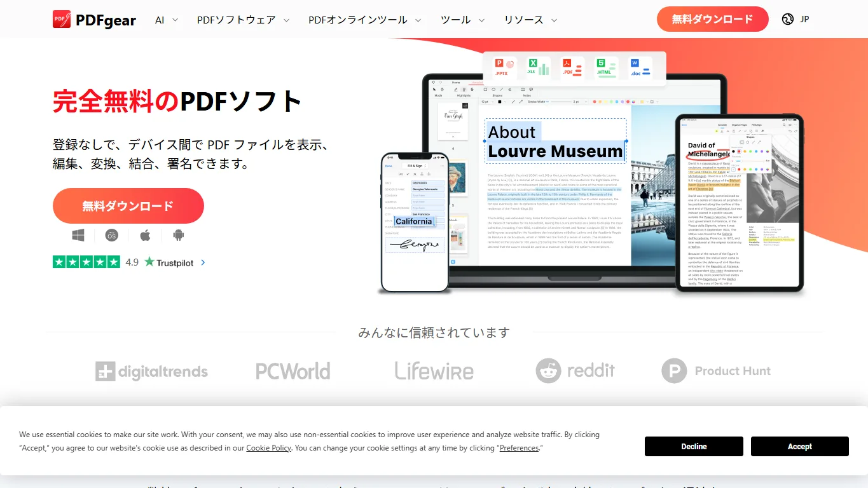Click the digitaltrends logo
Screen dimensions: 868x488
[151, 371]
